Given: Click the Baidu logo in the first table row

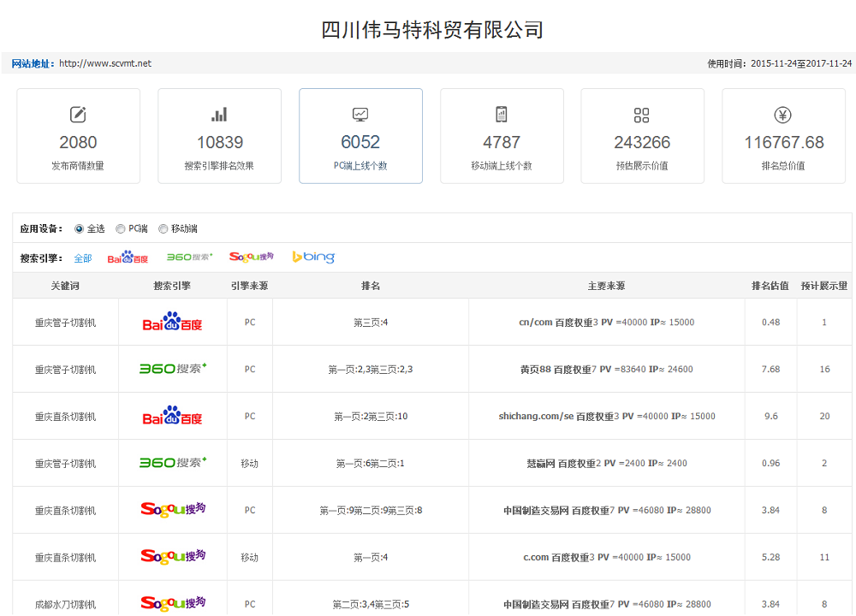Looking at the screenshot, I should click(x=172, y=322).
